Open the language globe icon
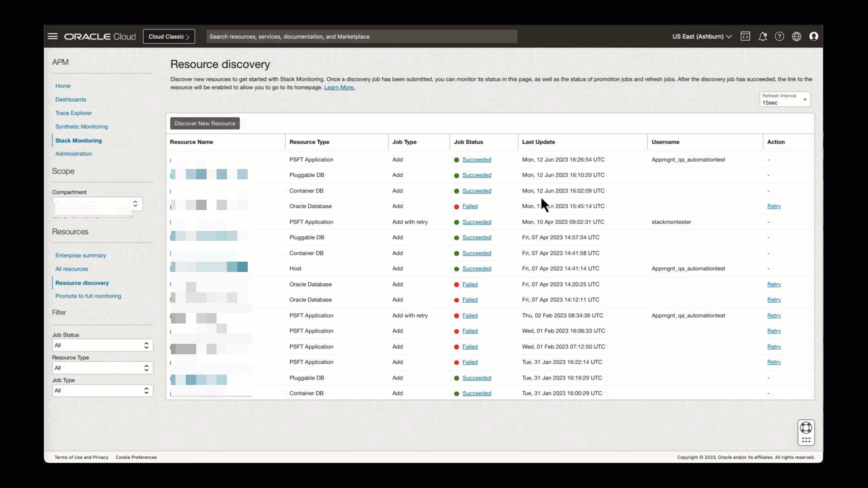Screen dimensions: 868x488 [x=797, y=36]
